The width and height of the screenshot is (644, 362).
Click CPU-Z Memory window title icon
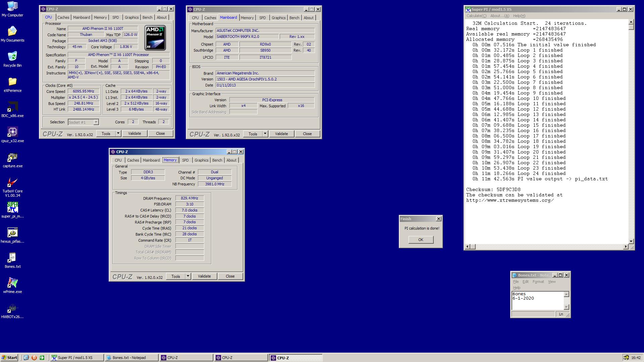click(113, 152)
